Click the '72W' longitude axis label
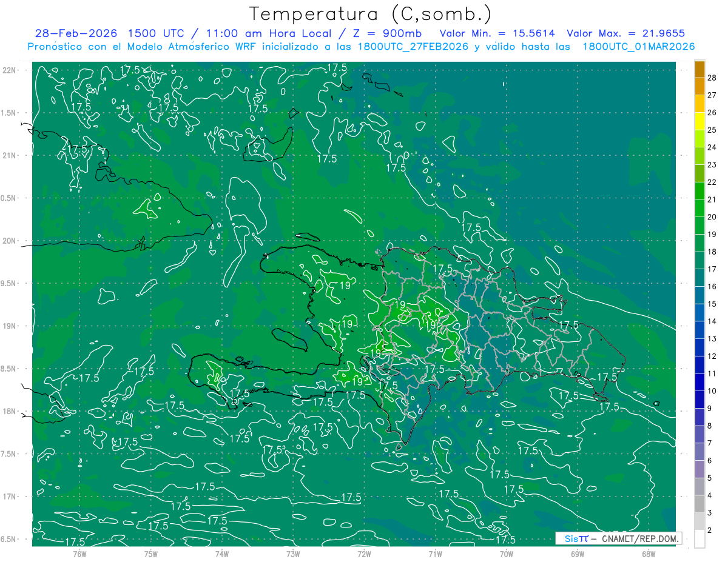Viewport: 728px width, 562px height. coord(364,554)
